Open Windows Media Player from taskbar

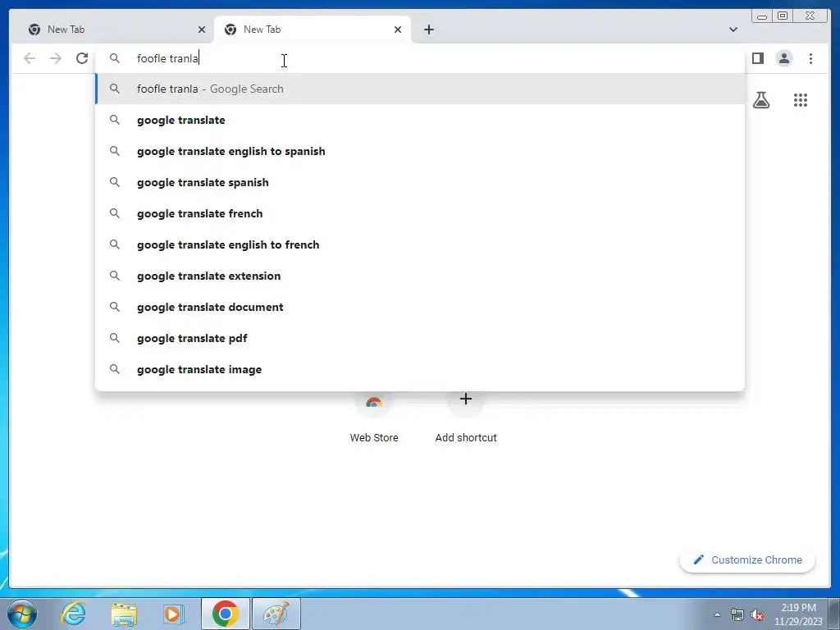[174, 614]
